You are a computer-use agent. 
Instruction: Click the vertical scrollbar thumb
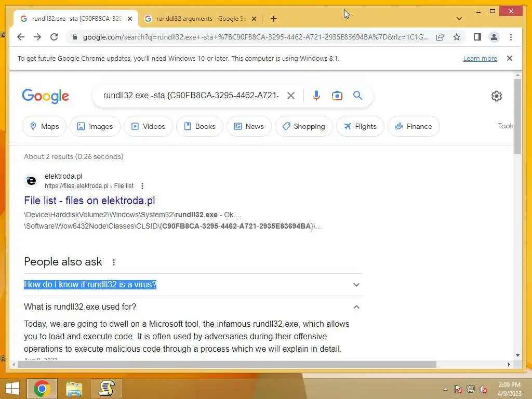pyautogui.click(x=517, y=116)
